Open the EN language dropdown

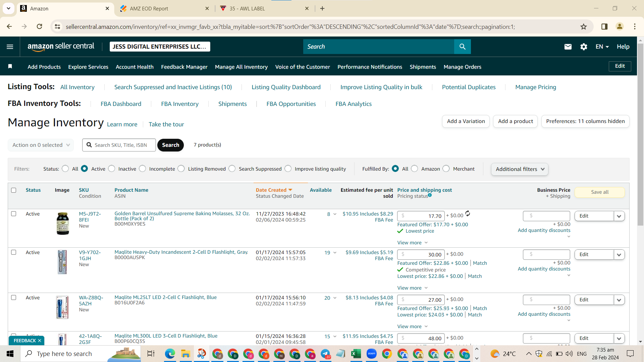click(x=602, y=47)
